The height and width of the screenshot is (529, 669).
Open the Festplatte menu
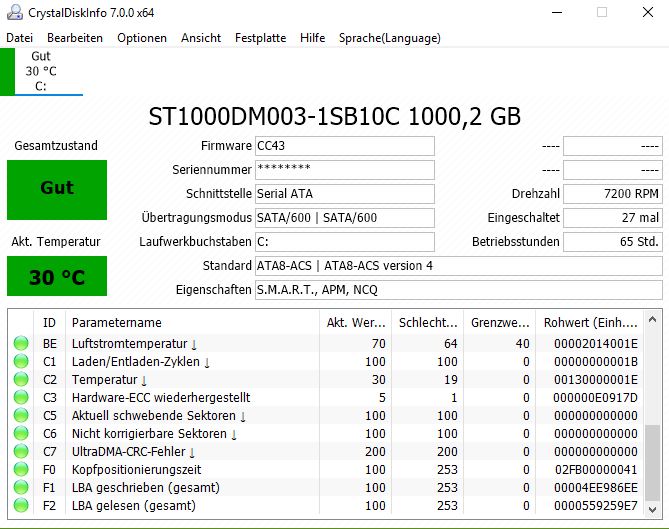(260, 38)
